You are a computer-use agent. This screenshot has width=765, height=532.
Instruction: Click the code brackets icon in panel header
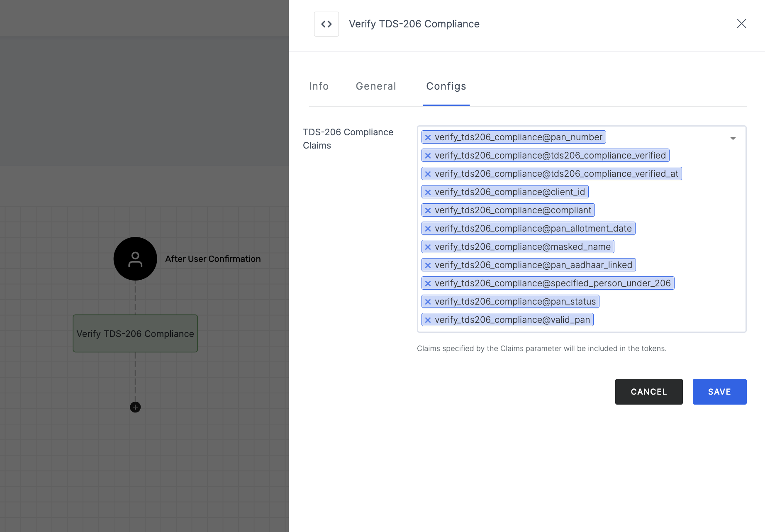pyautogui.click(x=326, y=24)
